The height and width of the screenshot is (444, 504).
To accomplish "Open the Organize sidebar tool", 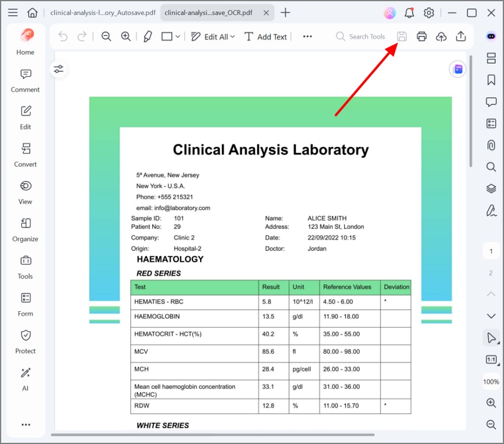I will [x=25, y=230].
